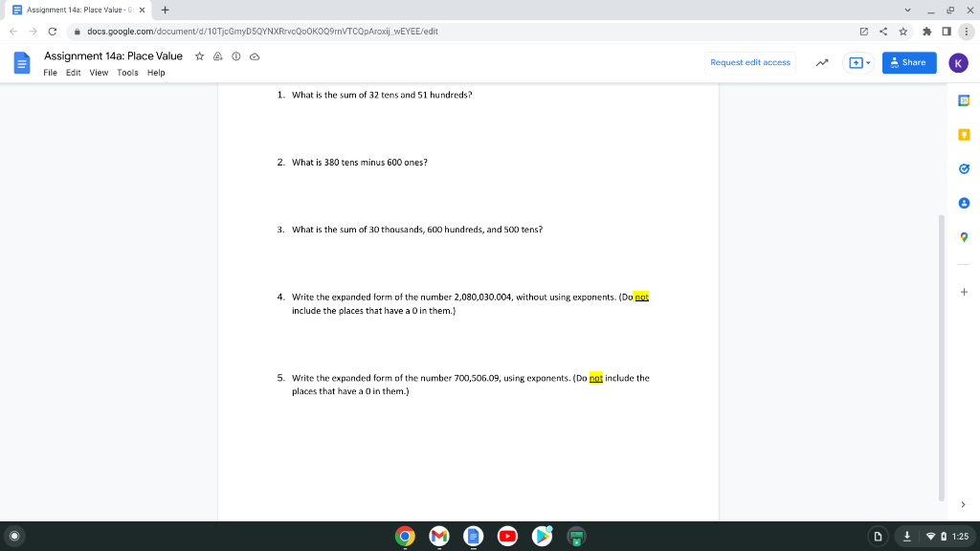The image size is (980, 551).
Task: Open the activity dashboard trend icon
Action: click(x=822, y=62)
